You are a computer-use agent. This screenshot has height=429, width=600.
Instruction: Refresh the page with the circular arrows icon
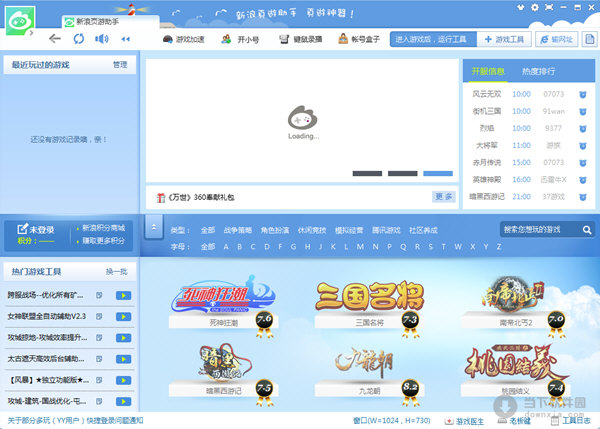click(x=78, y=39)
